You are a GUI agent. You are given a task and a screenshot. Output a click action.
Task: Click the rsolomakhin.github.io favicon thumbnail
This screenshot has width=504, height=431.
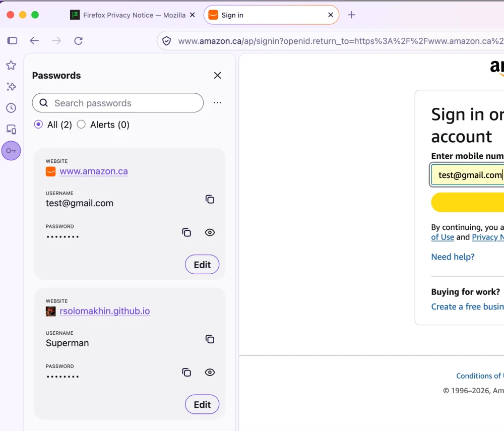coord(51,312)
